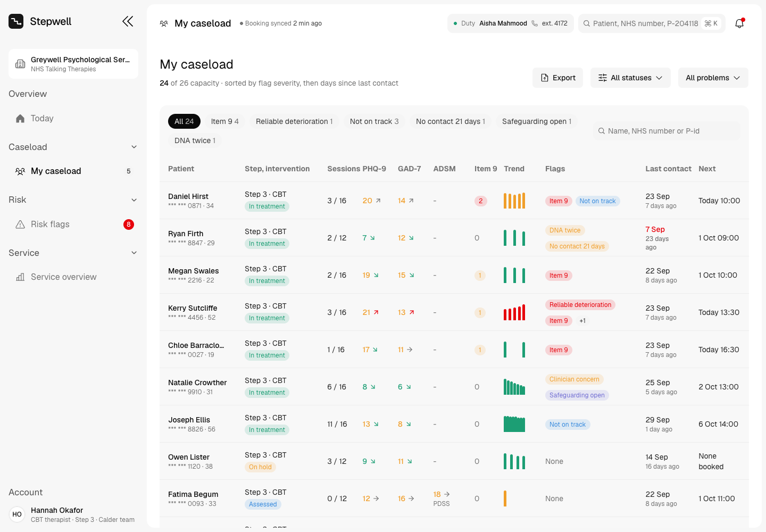This screenshot has height=532, width=766.
Task: Filter by DNA twice chip
Action: 195,140
